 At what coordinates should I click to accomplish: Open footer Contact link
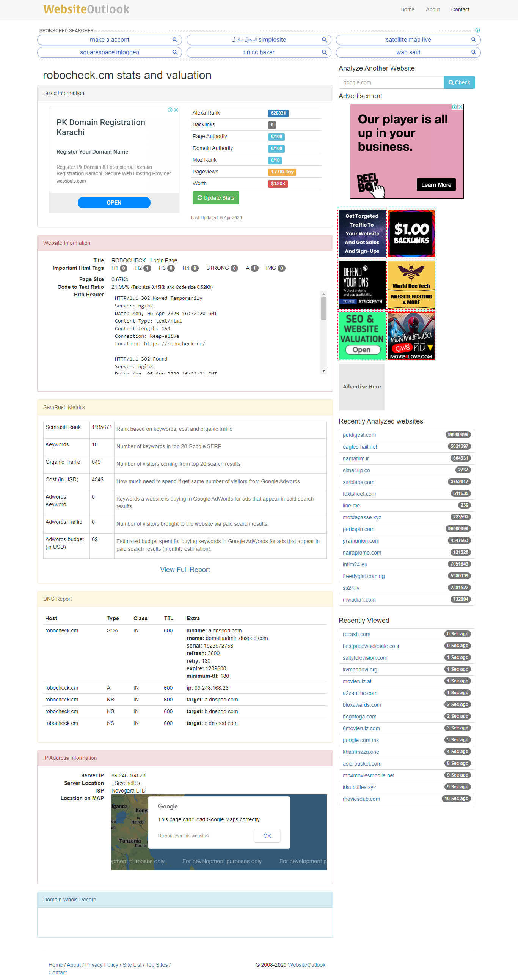(58, 972)
